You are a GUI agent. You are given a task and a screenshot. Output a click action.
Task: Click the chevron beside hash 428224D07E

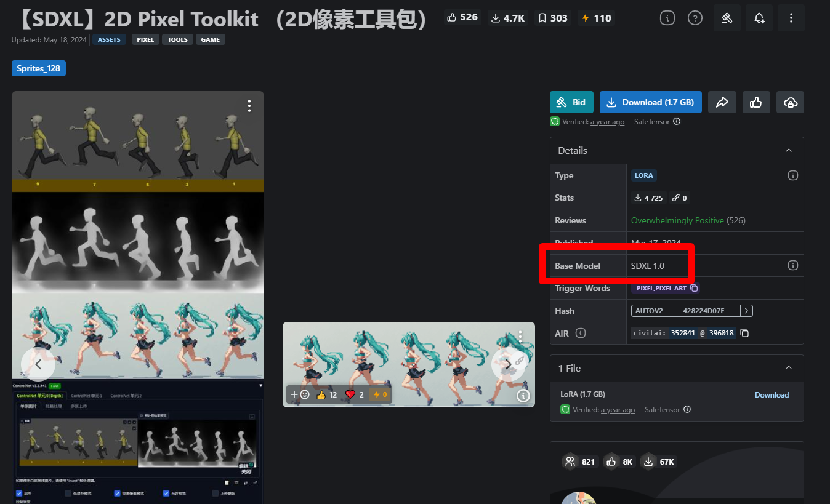tap(746, 311)
